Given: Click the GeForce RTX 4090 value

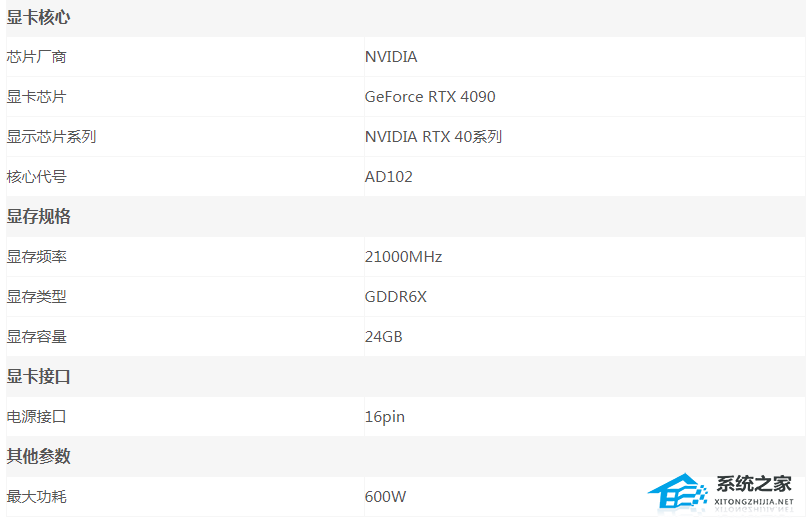Looking at the screenshot, I should pyautogui.click(x=430, y=97).
